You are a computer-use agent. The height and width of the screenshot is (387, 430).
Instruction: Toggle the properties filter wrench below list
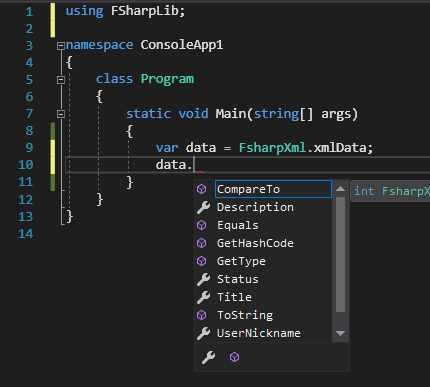point(209,357)
